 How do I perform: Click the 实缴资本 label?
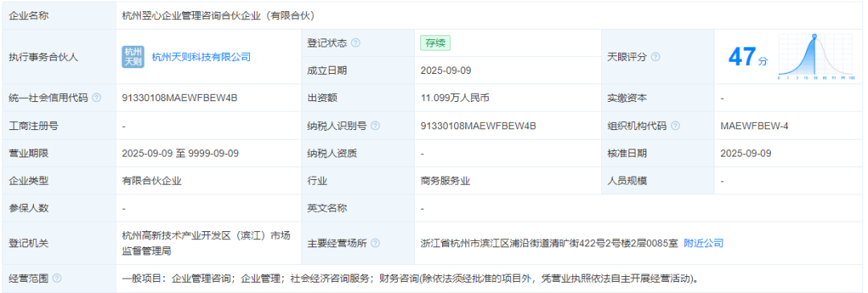(627, 98)
